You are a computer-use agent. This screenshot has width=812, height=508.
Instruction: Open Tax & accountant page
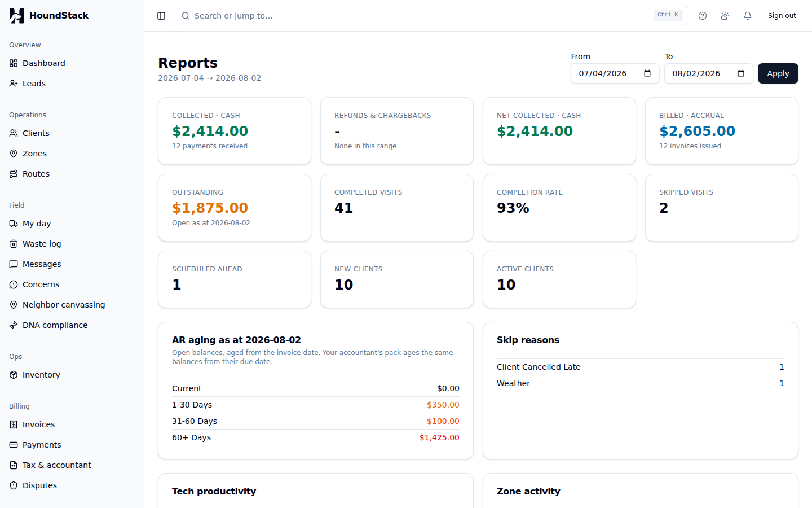click(x=72, y=465)
